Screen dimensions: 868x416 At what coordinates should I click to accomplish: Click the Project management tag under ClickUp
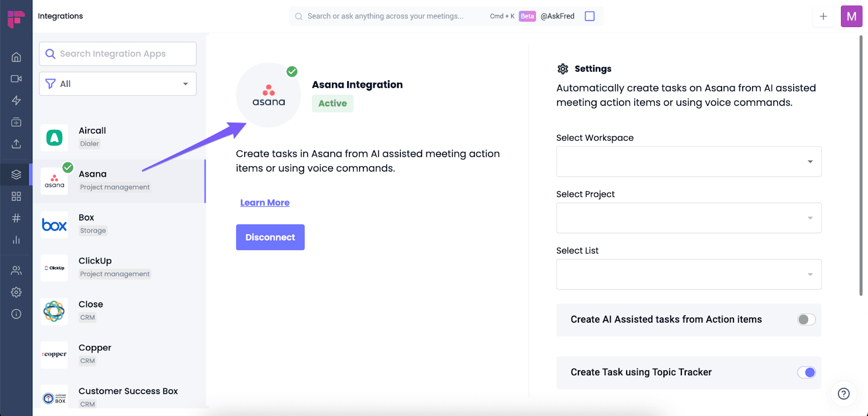115,274
